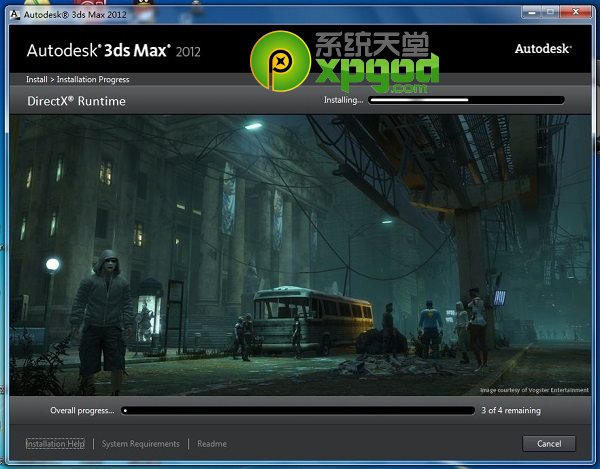Click the Overall progress bar

[298, 410]
